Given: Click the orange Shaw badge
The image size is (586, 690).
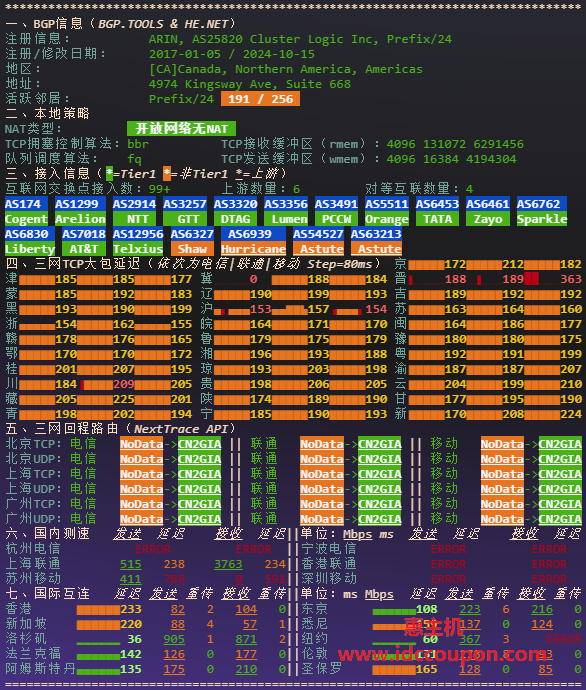Looking at the screenshot, I should click(192, 249).
